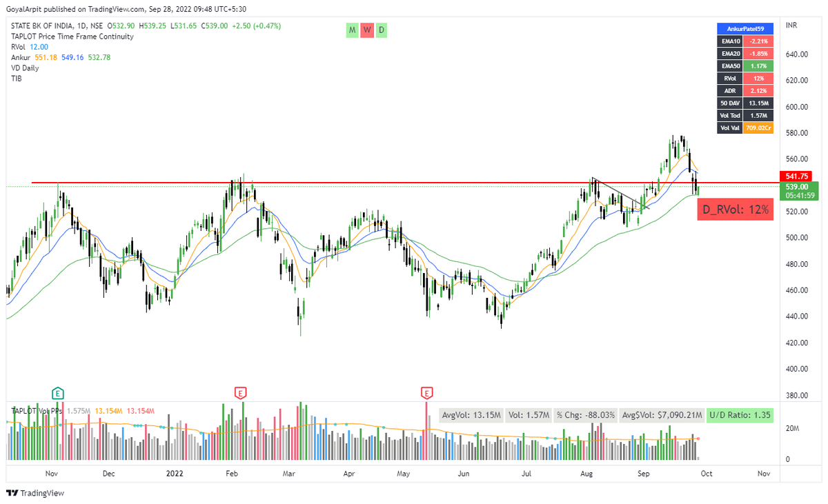Click the Vol Val value 709.02Cr
Screen dimensions: 828x504
[759, 128]
